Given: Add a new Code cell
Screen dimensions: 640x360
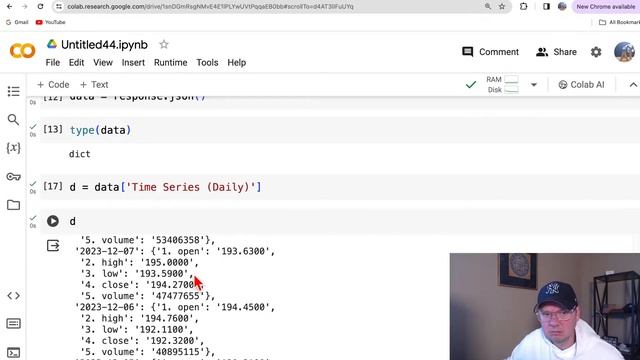Looking at the screenshot, I should pyautogui.click(x=53, y=84).
